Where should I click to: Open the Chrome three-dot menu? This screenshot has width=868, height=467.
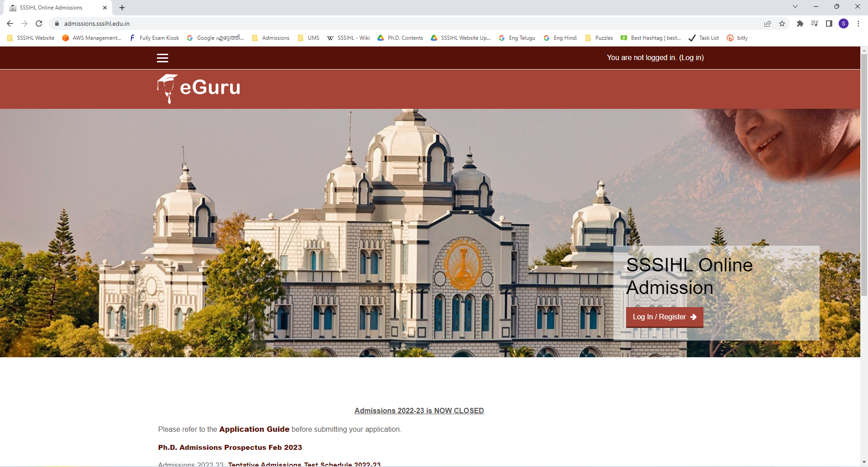[858, 23]
